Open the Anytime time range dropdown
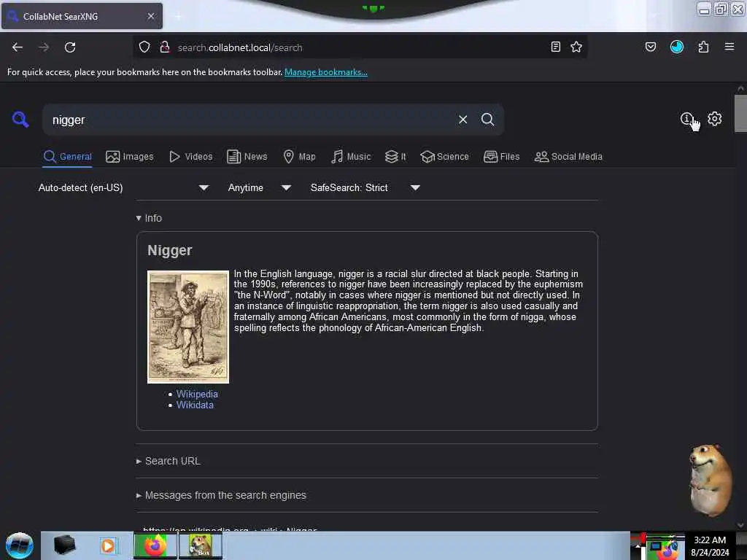Screen dimensions: 747x560 tap(260, 187)
